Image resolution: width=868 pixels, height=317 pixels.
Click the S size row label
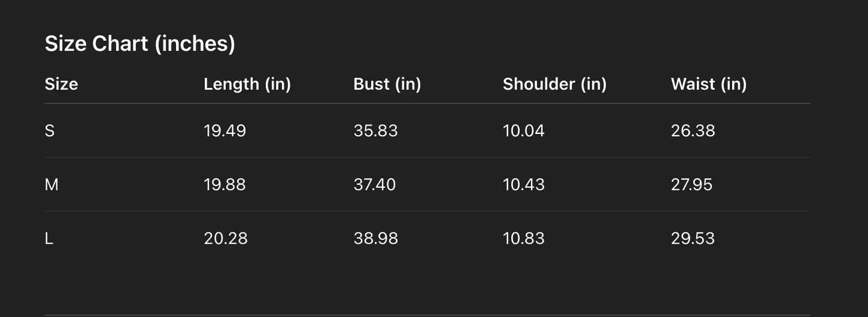point(50,131)
